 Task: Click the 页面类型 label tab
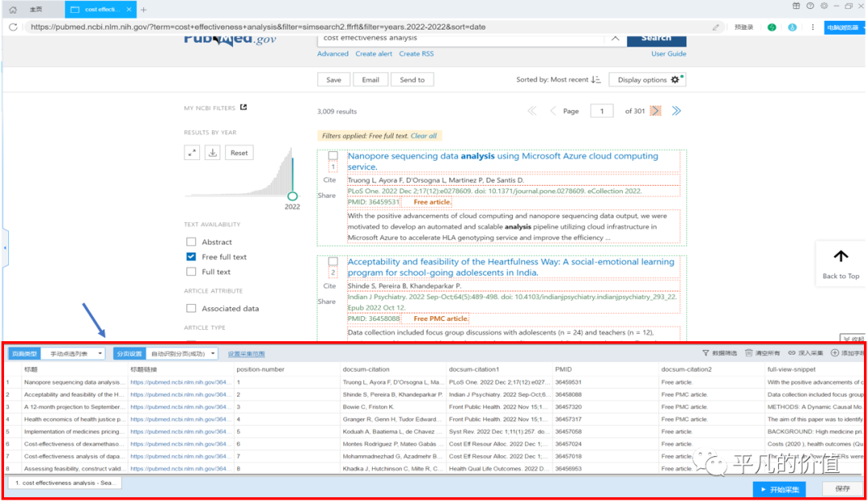coord(24,353)
